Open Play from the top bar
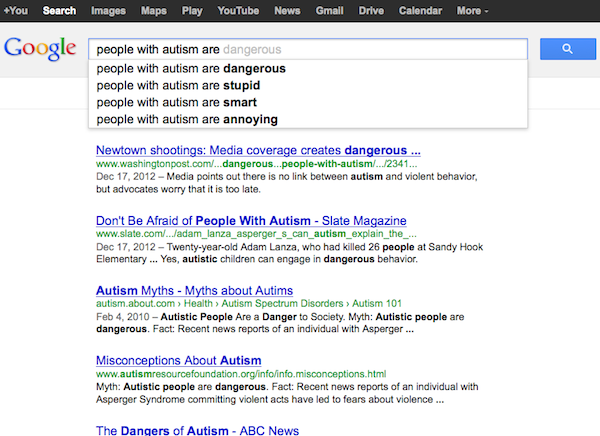Screen dimensions: 600x436 [192, 11]
